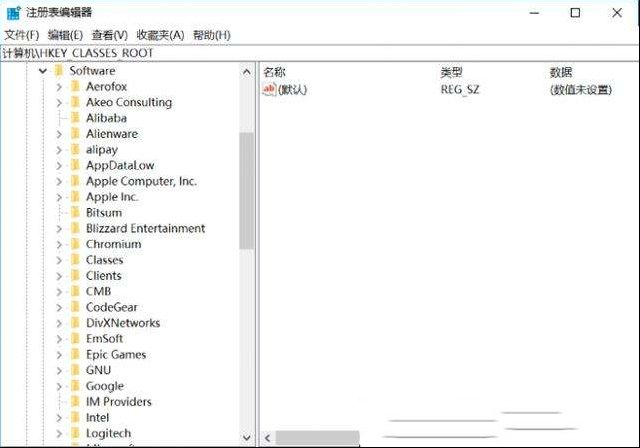Click the Bitsum folder icon
The width and height of the screenshot is (640, 448).
point(75,213)
